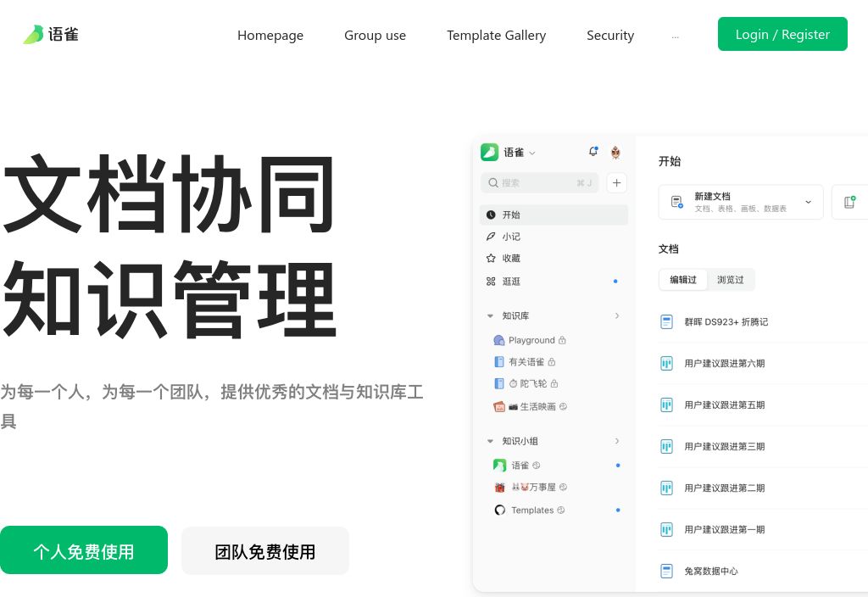868x597 pixels.
Task: Open the 新建文档 dropdown arrow
Action: tap(808, 202)
